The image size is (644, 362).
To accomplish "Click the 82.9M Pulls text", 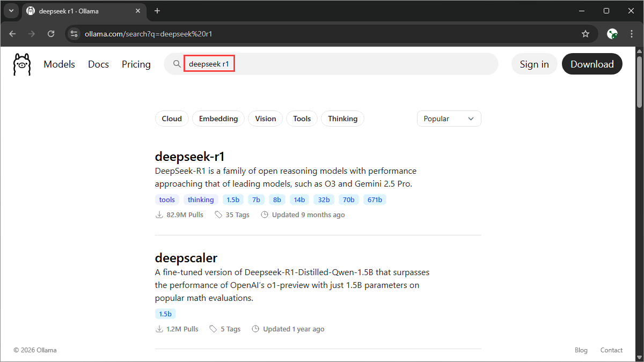I will pyautogui.click(x=185, y=215).
